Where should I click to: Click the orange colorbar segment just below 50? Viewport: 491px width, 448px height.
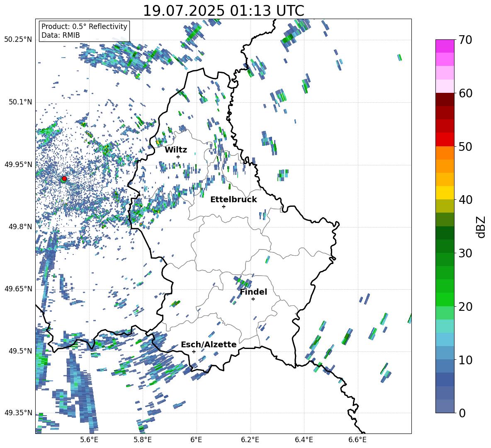pyautogui.click(x=445, y=153)
